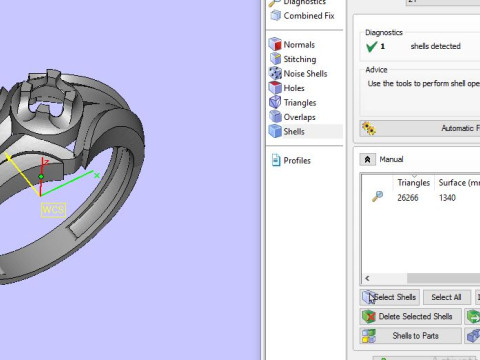Click the Automatic Fixing gears icon
The image size is (480, 360).
tap(369, 128)
